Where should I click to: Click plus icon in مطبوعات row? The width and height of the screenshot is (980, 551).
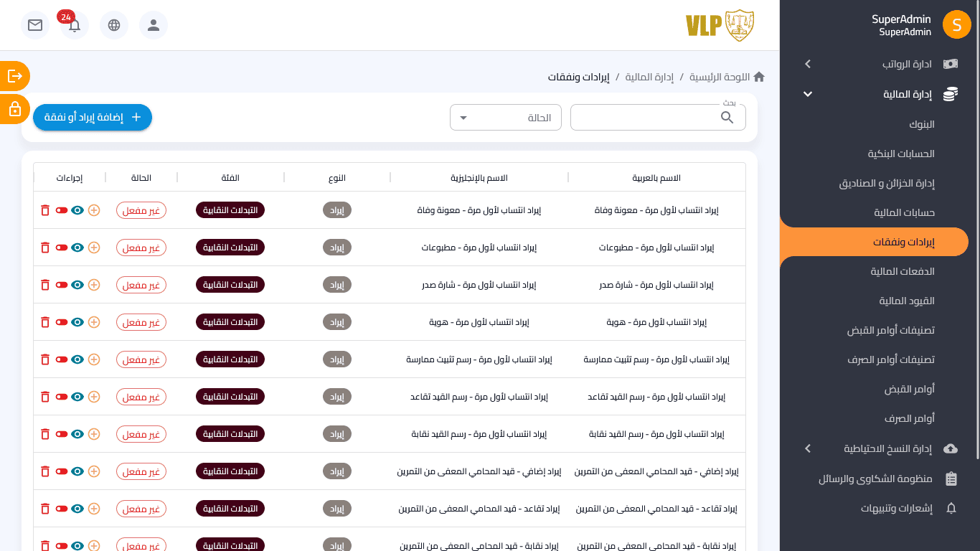pos(93,248)
